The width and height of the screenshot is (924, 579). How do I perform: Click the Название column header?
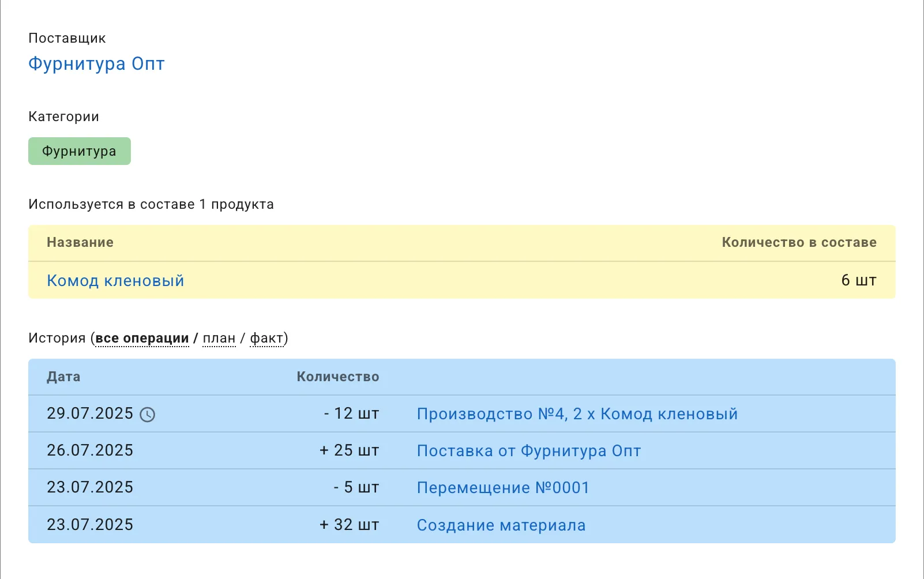(80, 243)
